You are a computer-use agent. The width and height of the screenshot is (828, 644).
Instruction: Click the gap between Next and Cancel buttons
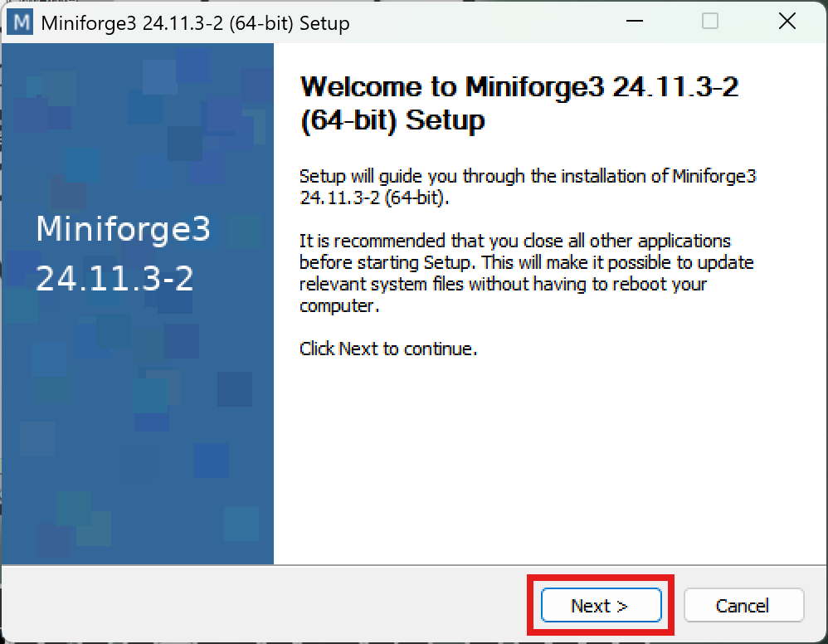[673, 606]
